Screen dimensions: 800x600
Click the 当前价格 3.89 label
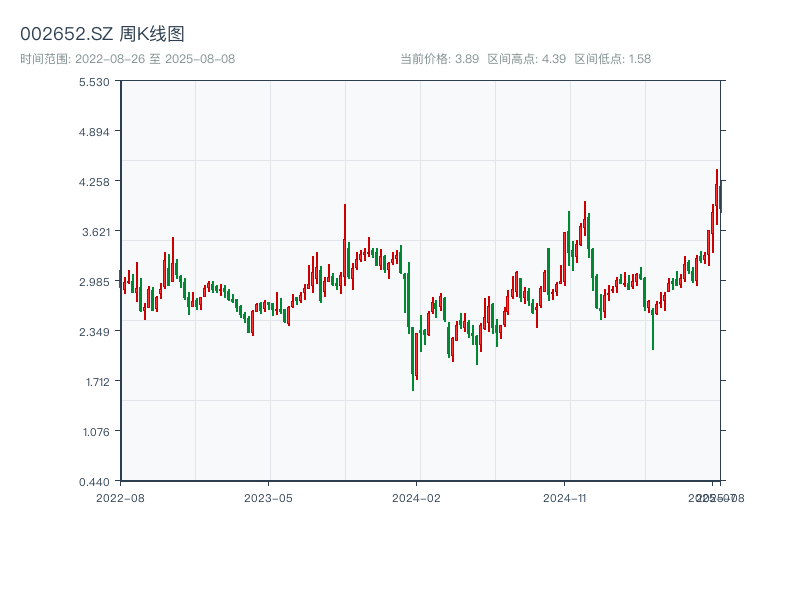[439, 59]
